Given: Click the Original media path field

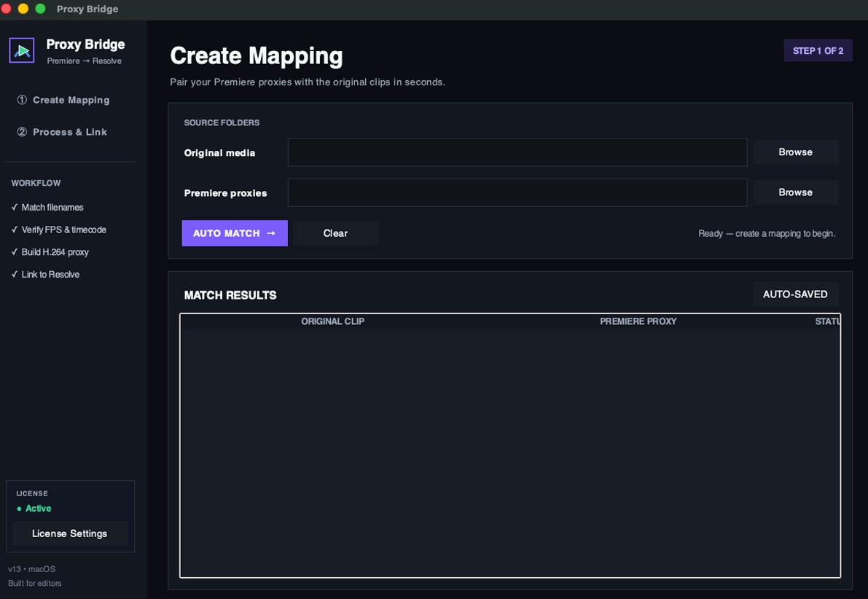Looking at the screenshot, I should (517, 152).
